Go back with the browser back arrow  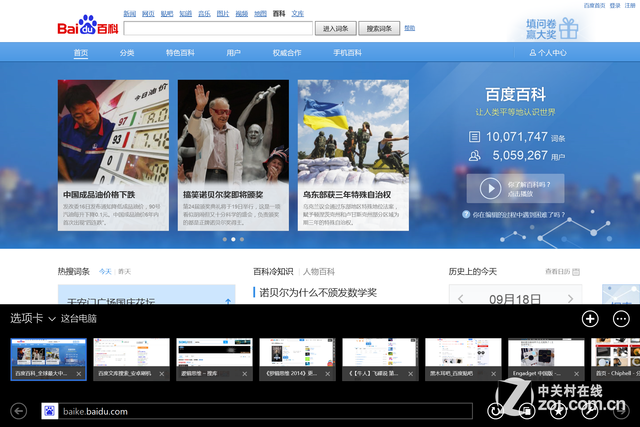pyautogui.click(x=19, y=411)
